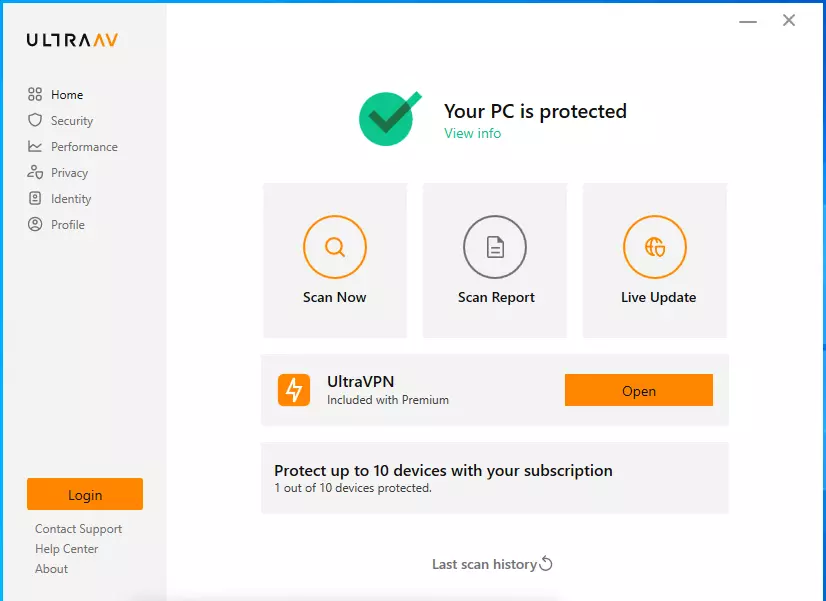826x601 pixels.
Task: Click the orange Login button
Action: tap(85, 494)
